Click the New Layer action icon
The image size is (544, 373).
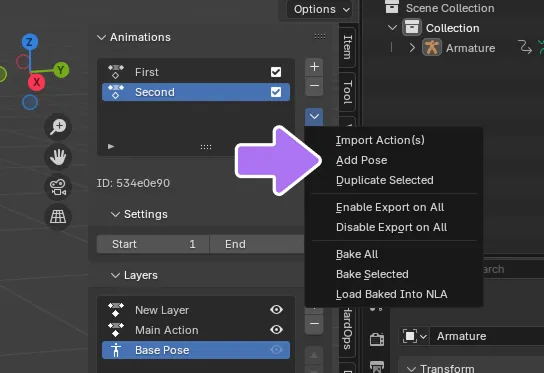116,310
